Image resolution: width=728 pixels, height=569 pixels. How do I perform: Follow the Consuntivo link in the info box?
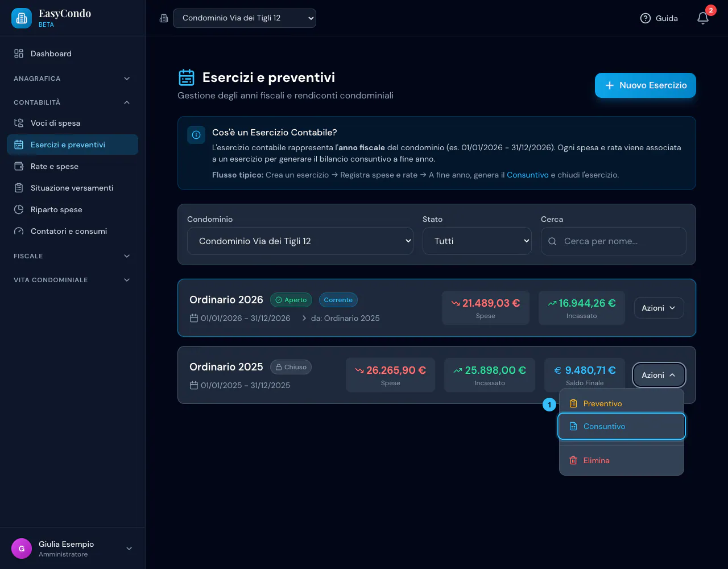(x=527, y=175)
